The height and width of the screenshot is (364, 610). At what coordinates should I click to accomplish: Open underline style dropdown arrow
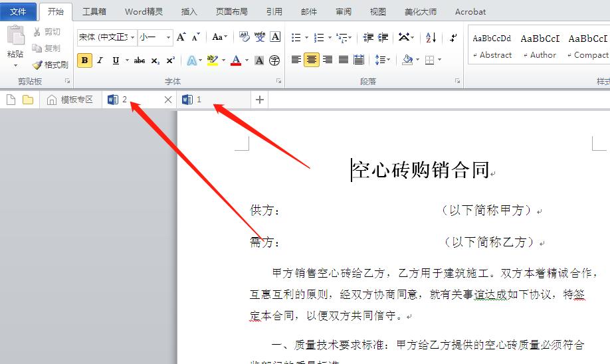[x=127, y=60]
